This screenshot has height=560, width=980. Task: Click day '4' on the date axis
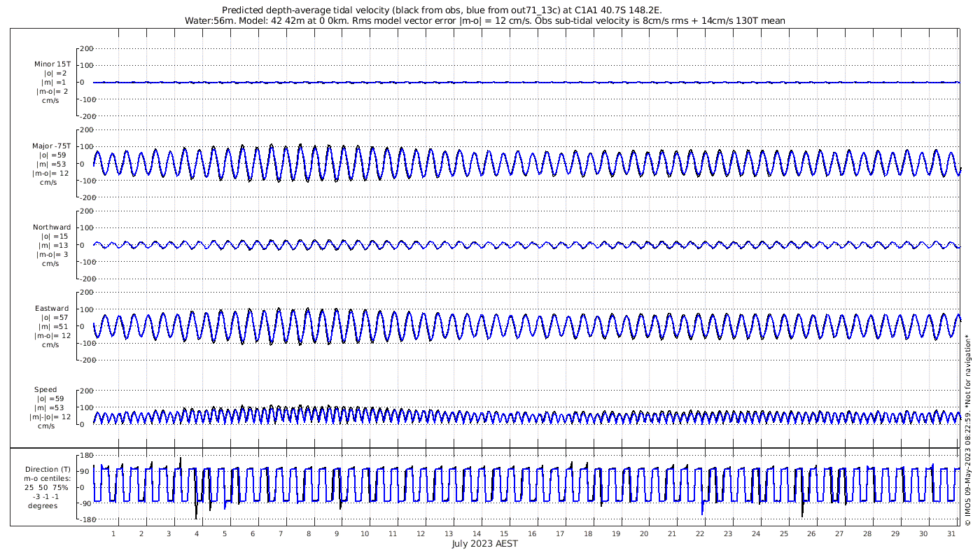pyautogui.click(x=197, y=534)
